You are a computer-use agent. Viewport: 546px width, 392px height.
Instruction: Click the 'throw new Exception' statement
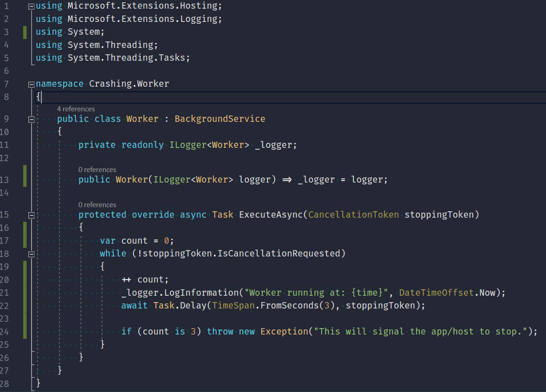point(257,331)
